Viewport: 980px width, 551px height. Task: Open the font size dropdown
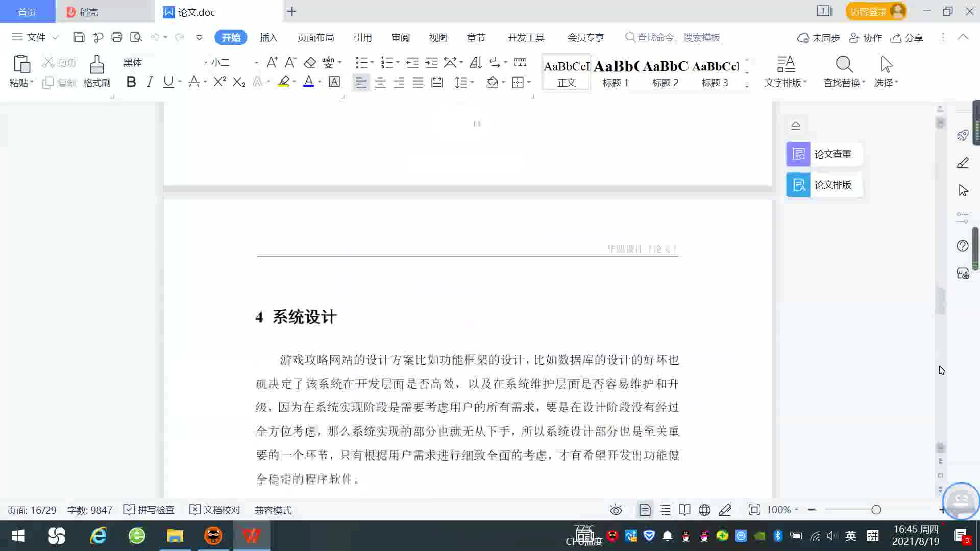[x=256, y=63]
